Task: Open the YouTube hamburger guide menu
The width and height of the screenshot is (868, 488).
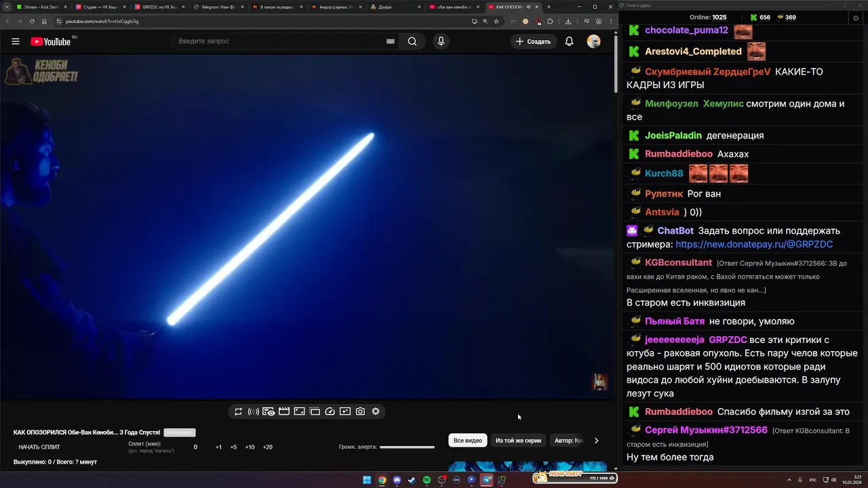Action: point(15,41)
